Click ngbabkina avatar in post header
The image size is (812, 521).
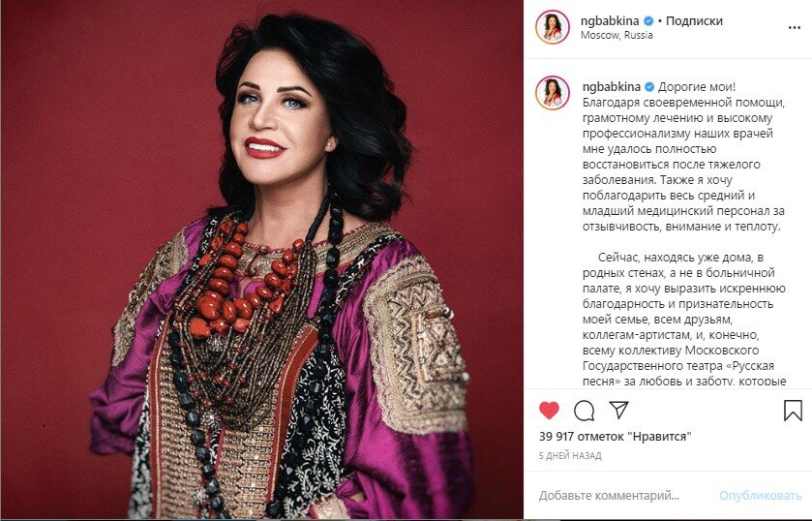pos(553,27)
